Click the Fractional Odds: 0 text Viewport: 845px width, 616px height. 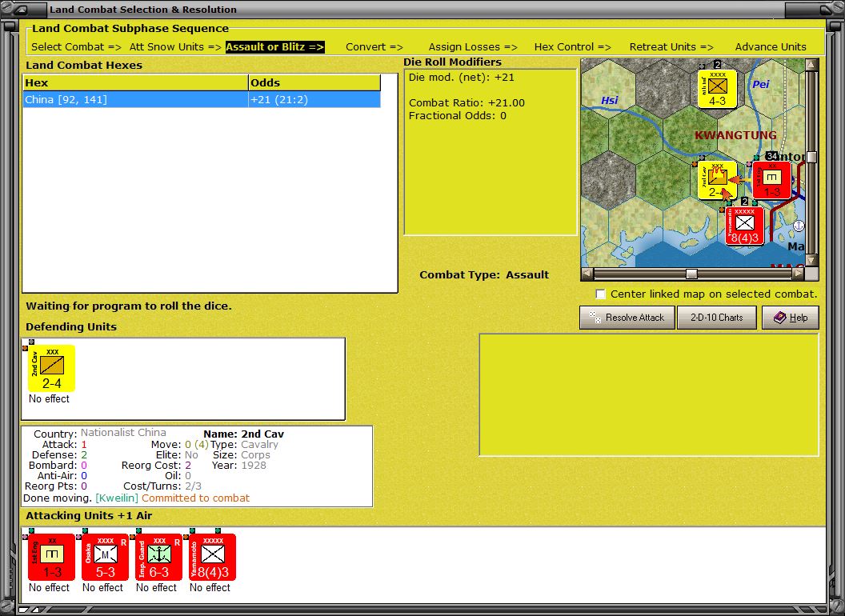pos(457,115)
